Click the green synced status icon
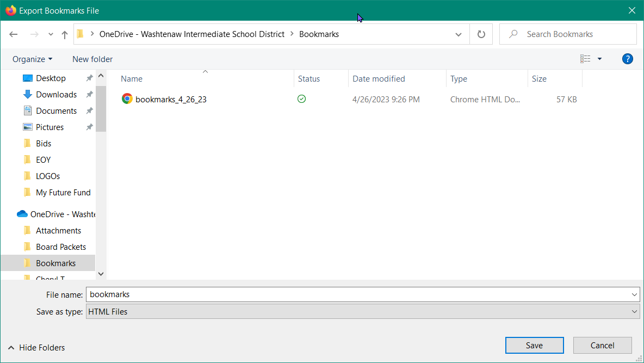Screen dimensions: 644x363 [x=301, y=99]
